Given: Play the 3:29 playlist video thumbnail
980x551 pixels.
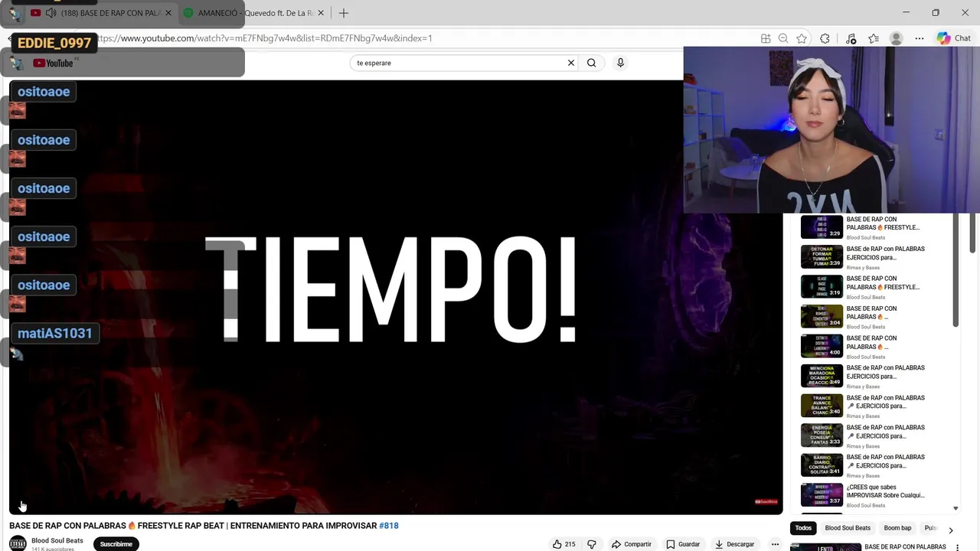Looking at the screenshot, I should coord(822,227).
